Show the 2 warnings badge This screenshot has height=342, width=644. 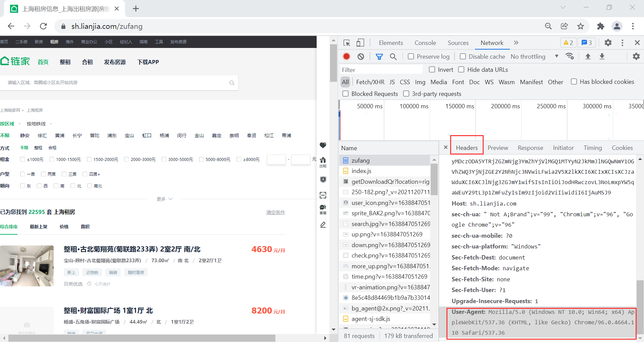569,43
